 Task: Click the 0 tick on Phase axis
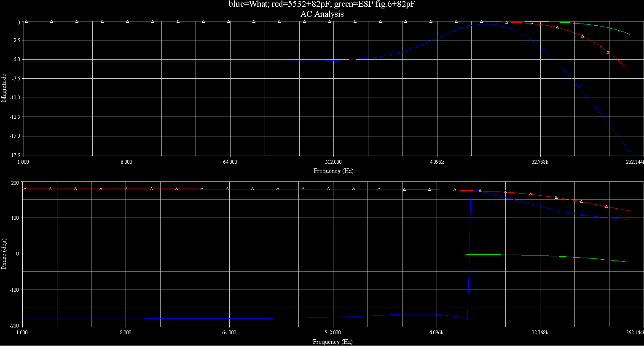point(17,254)
